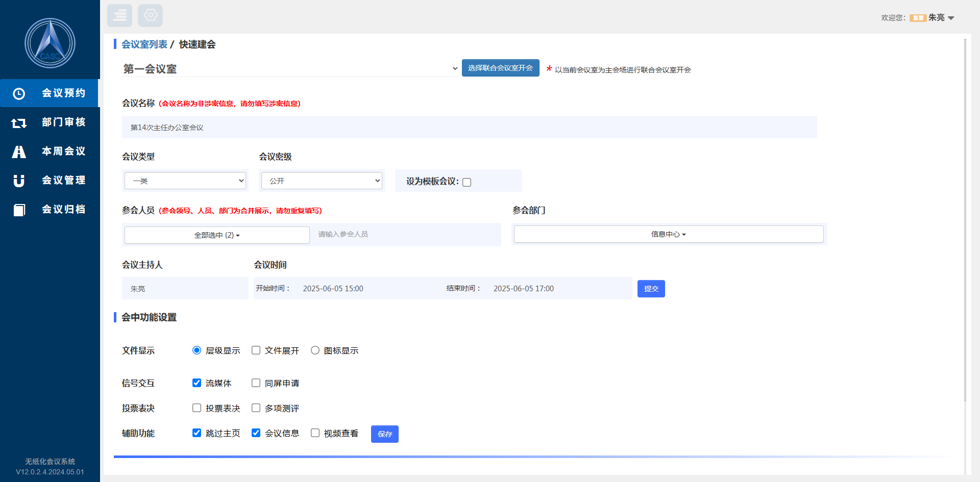This screenshot has height=482, width=980.
Task: Tick the 设为模板会议 checkbox
Action: tap(467, 182)
